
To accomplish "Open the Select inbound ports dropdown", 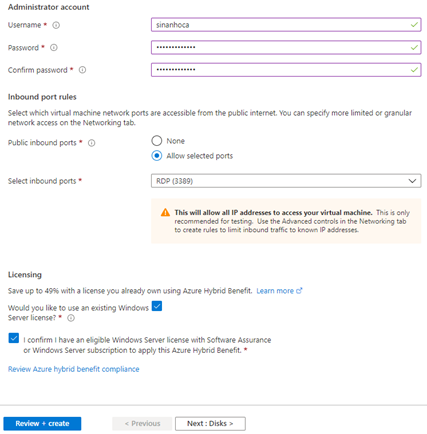I will coord(286,181).
